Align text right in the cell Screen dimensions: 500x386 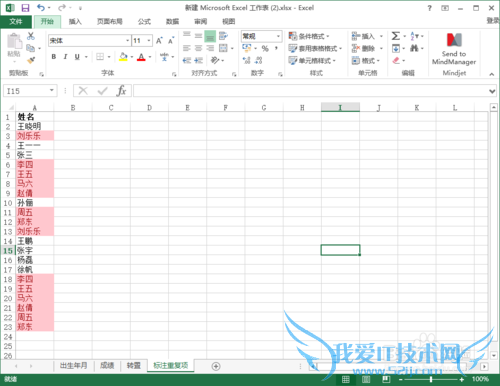point(210,48)
